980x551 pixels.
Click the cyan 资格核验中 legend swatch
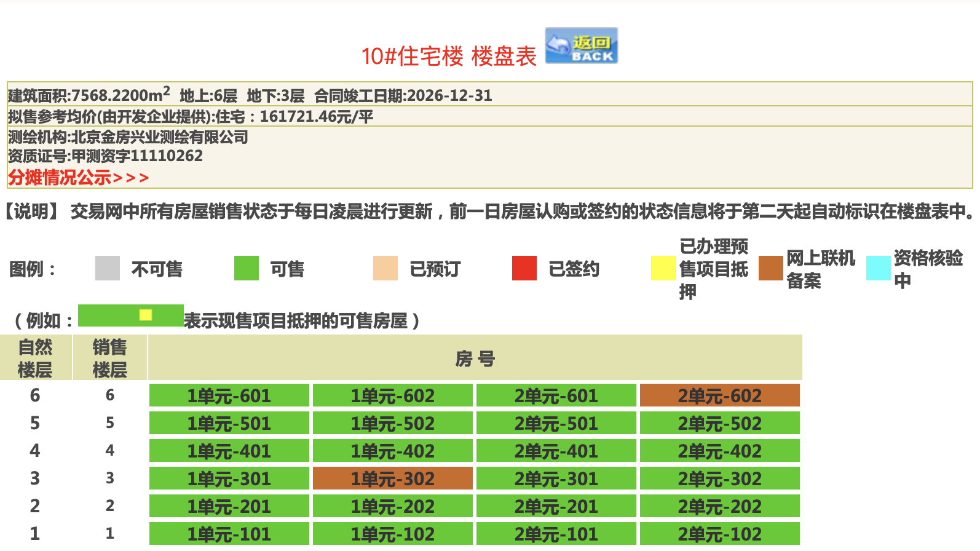878,268
